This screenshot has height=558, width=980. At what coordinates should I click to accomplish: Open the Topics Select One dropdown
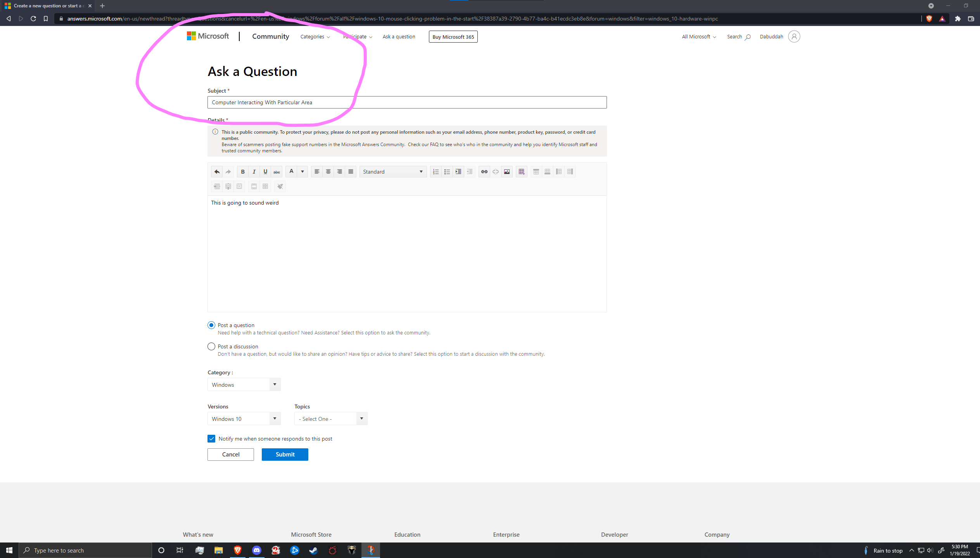(x=331, y=418)
